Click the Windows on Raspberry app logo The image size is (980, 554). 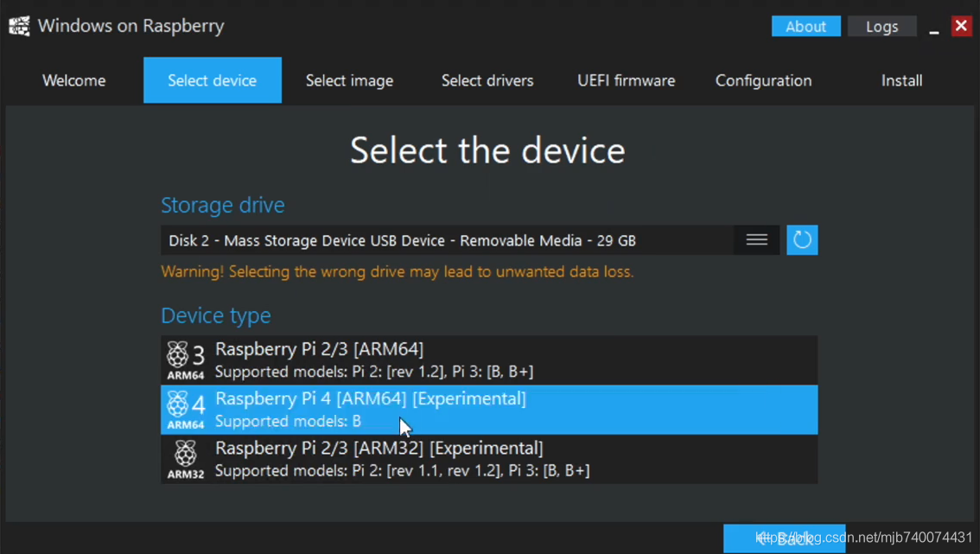19,26
